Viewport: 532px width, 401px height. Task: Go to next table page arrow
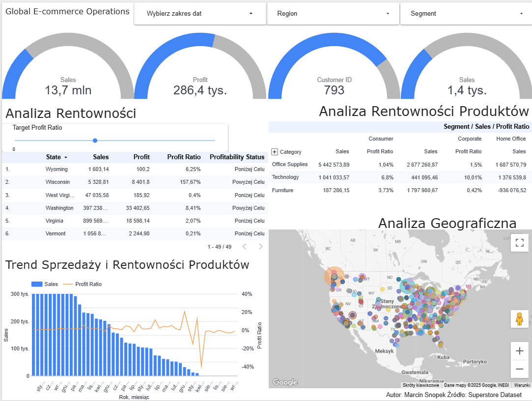pos(260,247)
